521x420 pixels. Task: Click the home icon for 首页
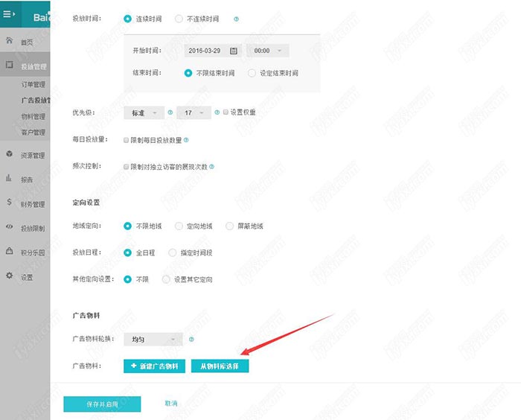[x=9, y=42]
